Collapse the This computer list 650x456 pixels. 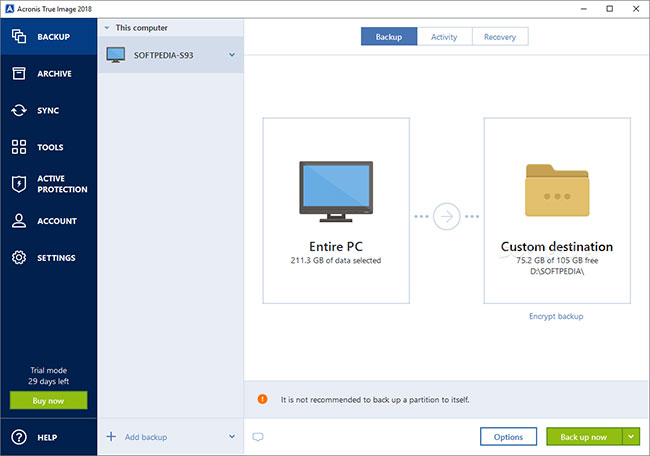107,28
